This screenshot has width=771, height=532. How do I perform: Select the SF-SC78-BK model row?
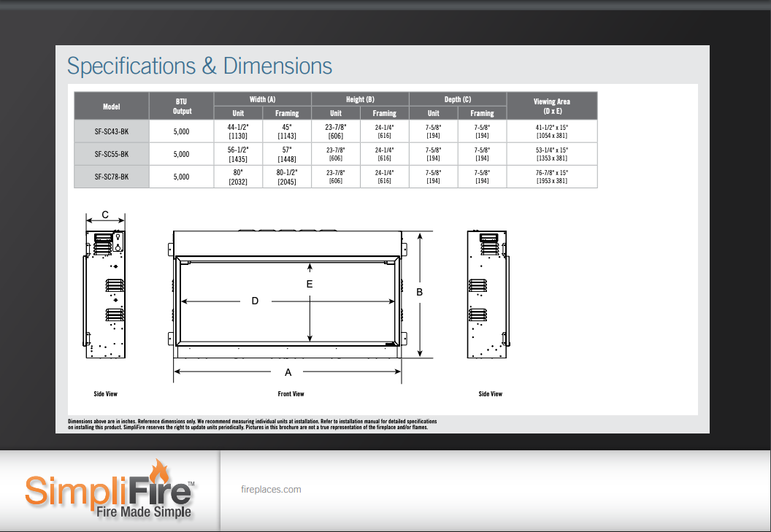pos(111,176)
